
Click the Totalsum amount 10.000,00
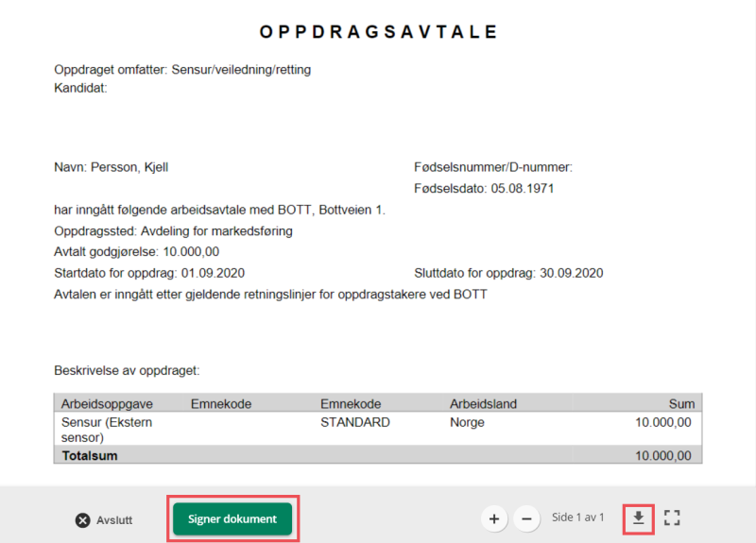coord(663,456)
